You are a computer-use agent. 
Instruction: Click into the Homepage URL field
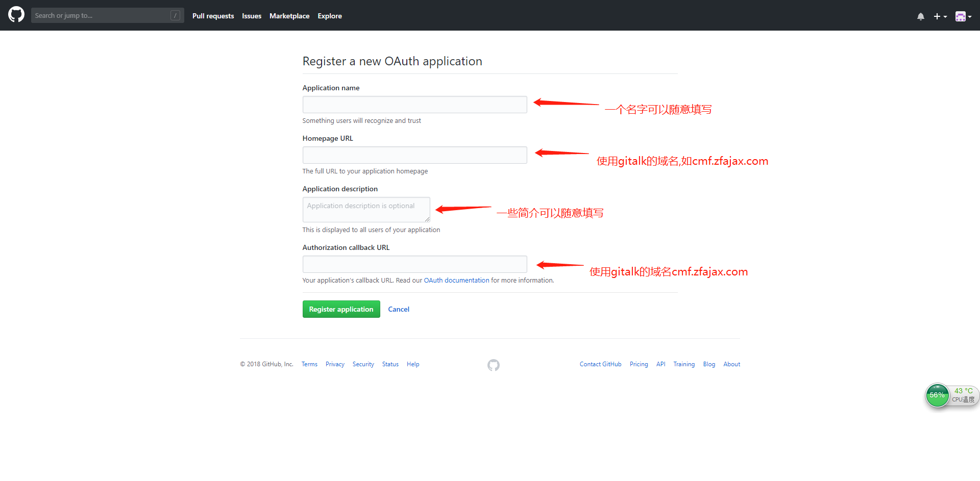pos(414,155)
